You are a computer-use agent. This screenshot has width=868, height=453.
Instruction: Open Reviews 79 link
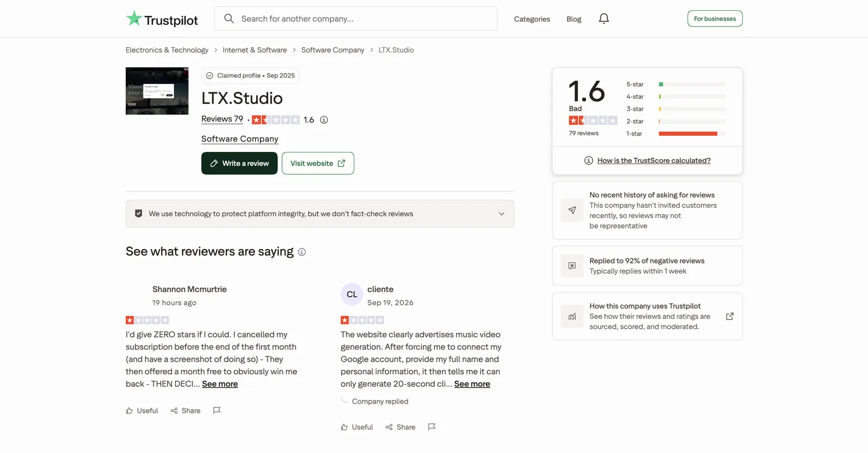(x=222, y=119)
